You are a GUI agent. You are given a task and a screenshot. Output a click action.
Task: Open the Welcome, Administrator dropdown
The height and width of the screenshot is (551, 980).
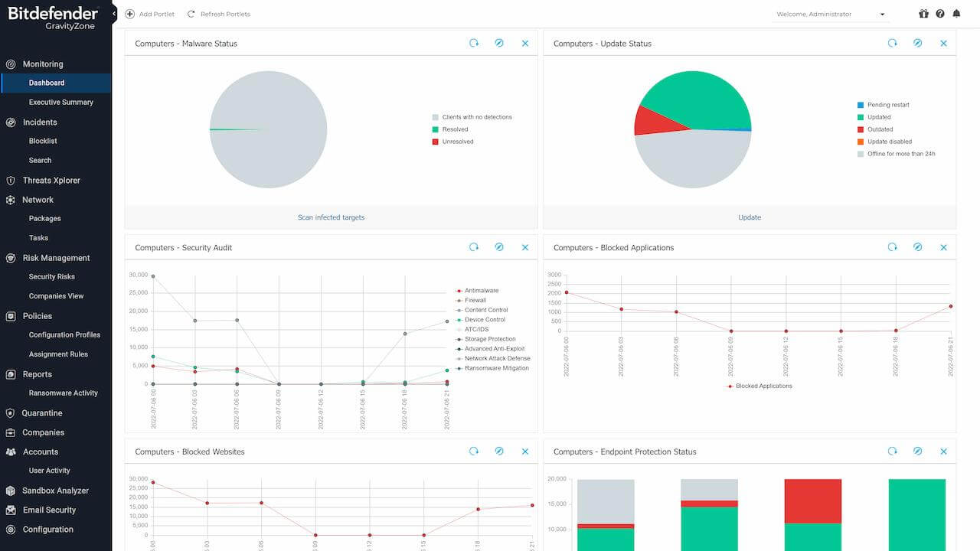pyautogui.click(x=831, y=14)
